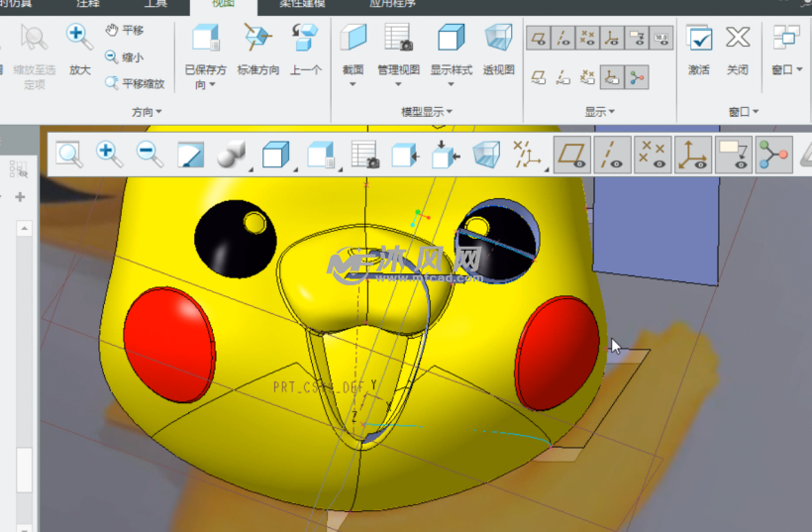The height and width of the screenshot is (532, 812).
Task: Toggle spin center on graphics toolbar
Action: 773,155
